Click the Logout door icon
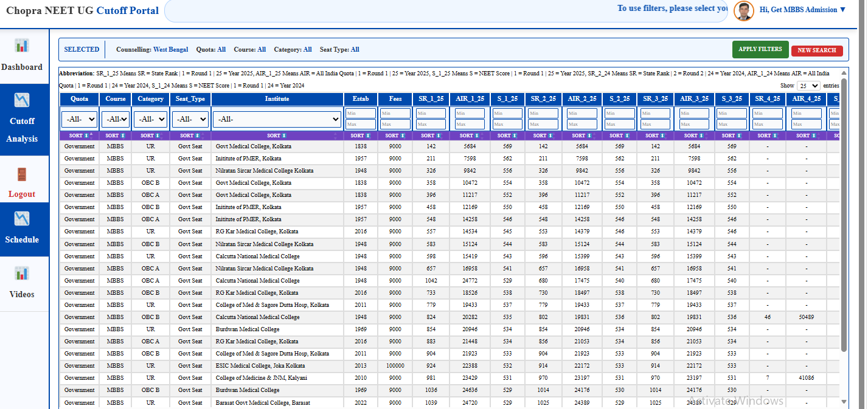This screenshot has height=409, width=868. 22,174
